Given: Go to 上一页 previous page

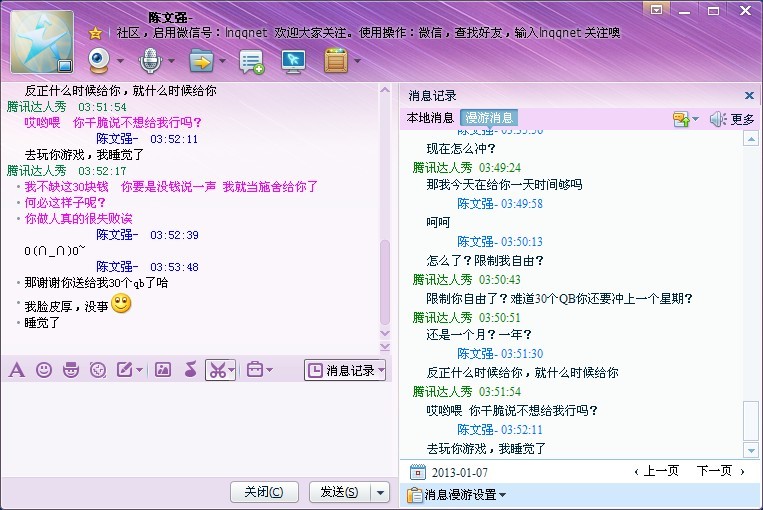Looking at the screenshot, I should coord(657,471).
